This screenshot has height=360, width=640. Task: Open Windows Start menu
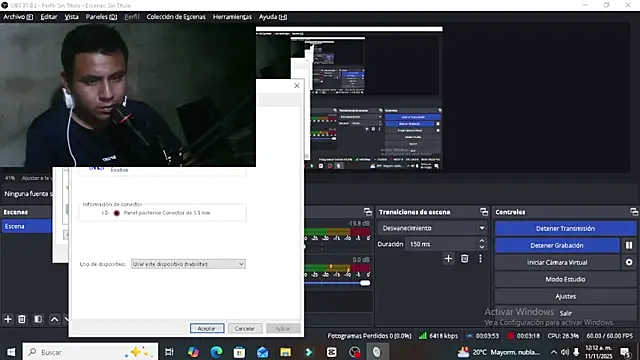11,352
